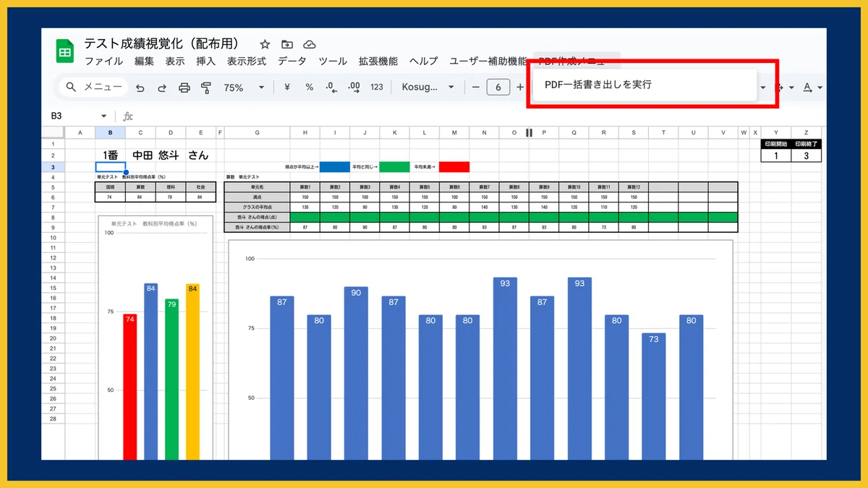Click the redo arrow in the toolbar
The width and height of the screenshot is (868, 488).
pos(162,87)
